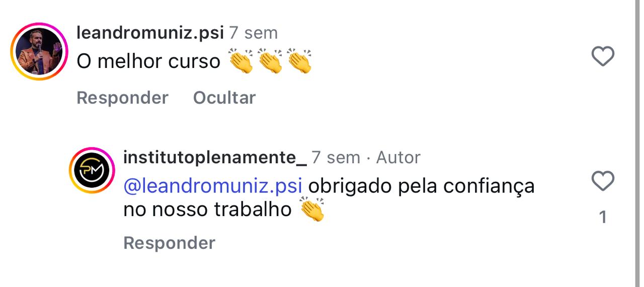Click first clapping emoji after "O melhor curso"
644x287 pixels.
241,61
